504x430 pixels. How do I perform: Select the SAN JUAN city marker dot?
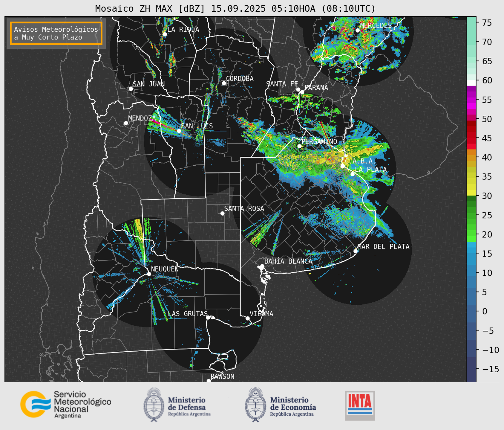131,89
